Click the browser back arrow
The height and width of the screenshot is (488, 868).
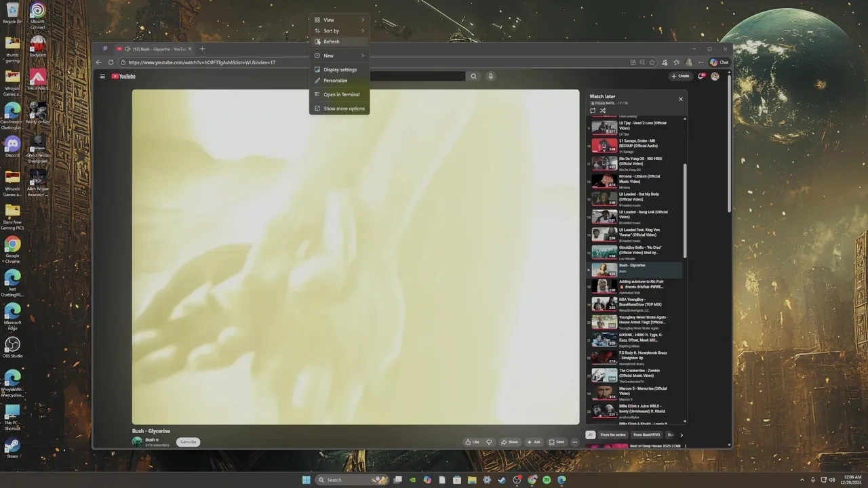[x=99, y=62]
